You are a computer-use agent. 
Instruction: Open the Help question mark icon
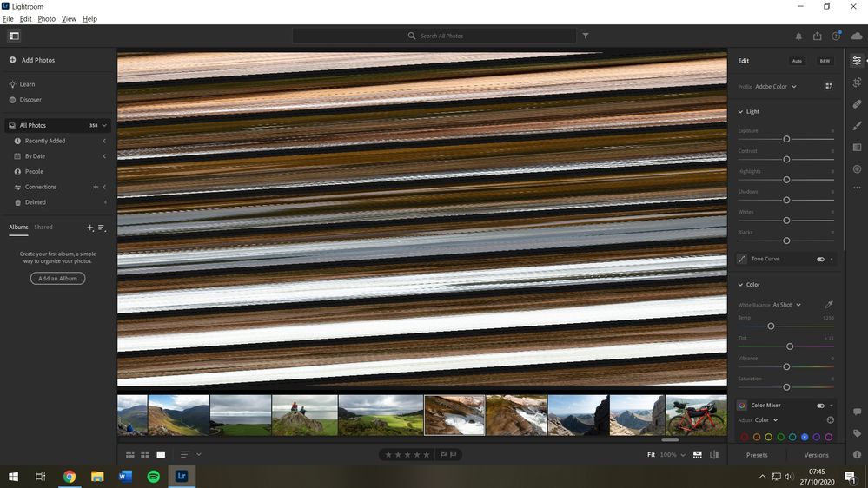tap(836, 36)
